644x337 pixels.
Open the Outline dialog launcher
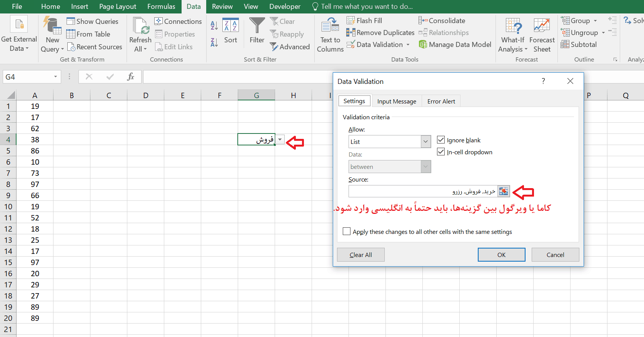tap(615, 60)
